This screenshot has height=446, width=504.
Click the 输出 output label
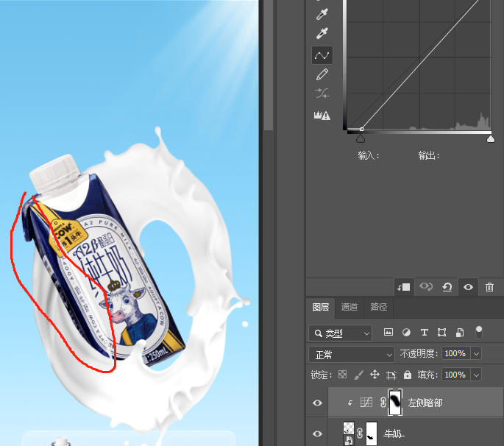(428, 155)
